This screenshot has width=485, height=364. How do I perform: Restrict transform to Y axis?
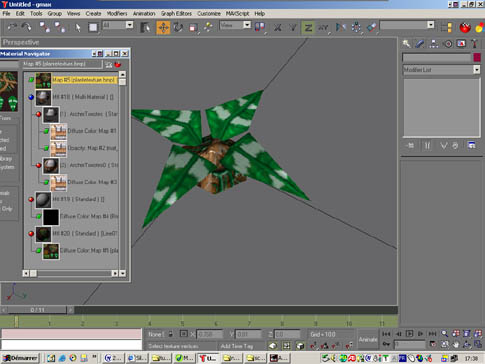[x=292, y=27]
